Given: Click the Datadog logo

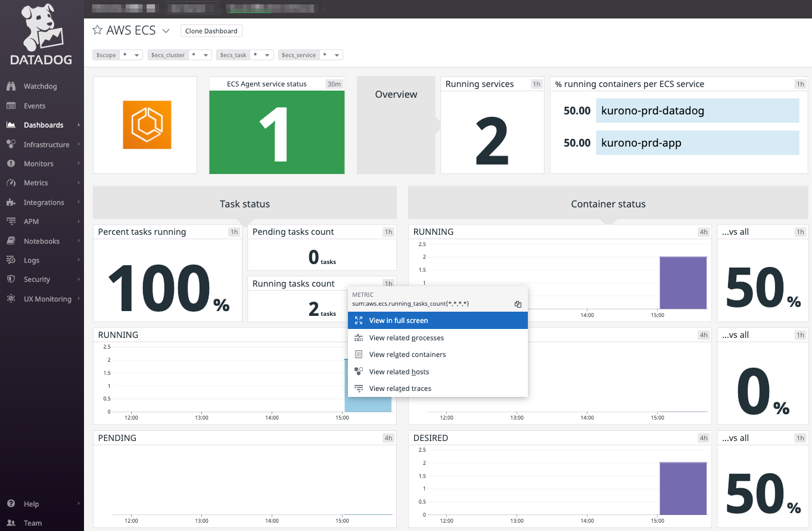Looking at the screenshot, I should 41,35.
